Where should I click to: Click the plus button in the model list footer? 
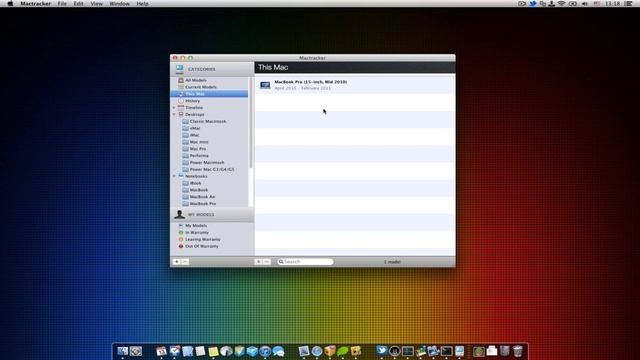coord(258,262)
